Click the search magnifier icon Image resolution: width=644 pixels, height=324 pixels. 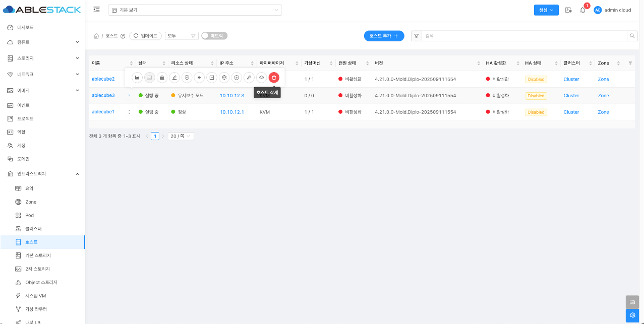pos(631,36)
